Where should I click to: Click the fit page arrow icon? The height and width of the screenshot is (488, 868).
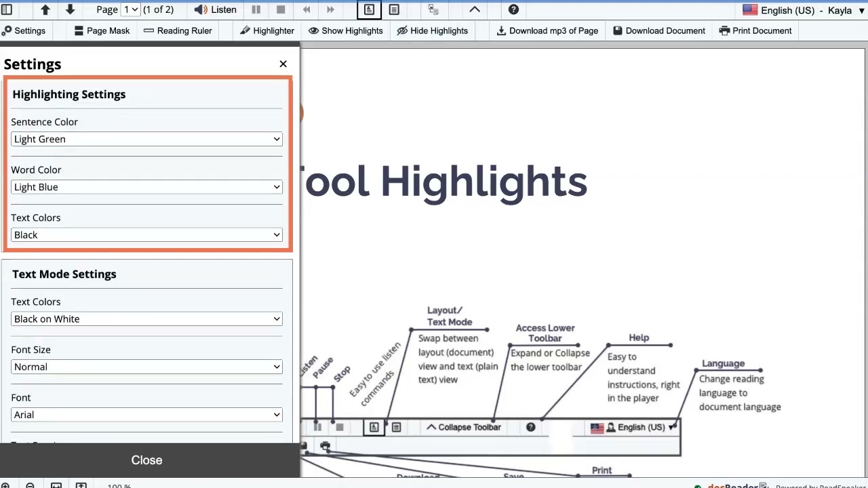click(x=81, y=485)
